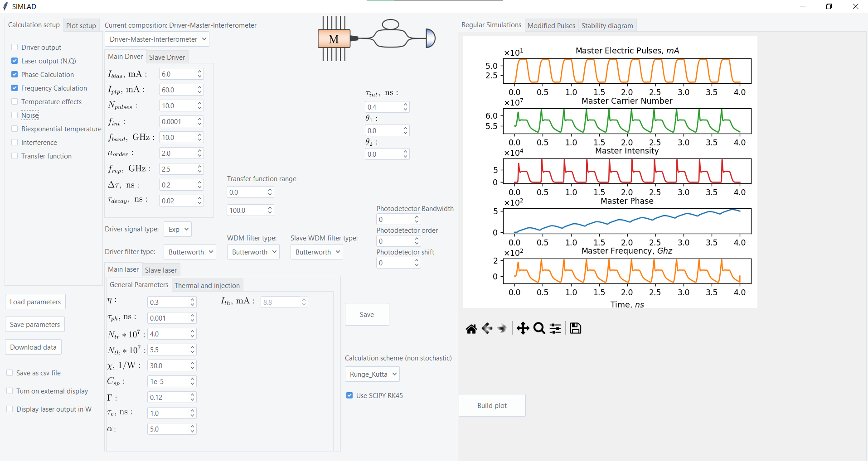Expand the Driver signal type Exp dropdown
The height and width of the screenshot is (461, 868).
tap(177, 230)
